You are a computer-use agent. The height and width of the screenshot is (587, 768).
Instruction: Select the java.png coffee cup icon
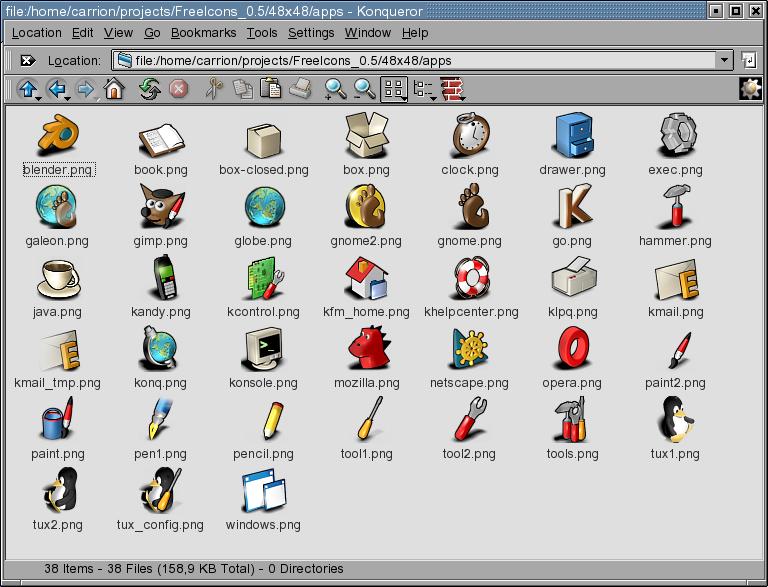click(x=58, y=279)
